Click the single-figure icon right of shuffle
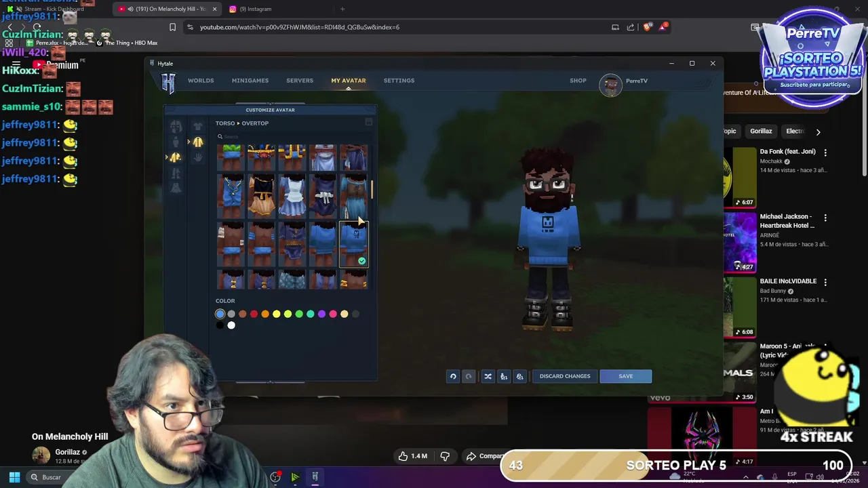The image size is (868, 488). click(x=504, y=376)
